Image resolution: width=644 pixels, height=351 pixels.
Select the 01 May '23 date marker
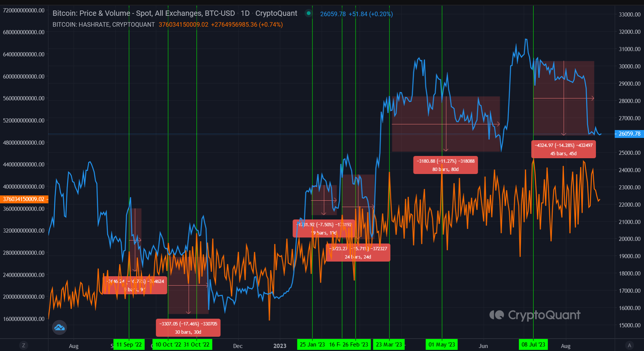point(442,345)
